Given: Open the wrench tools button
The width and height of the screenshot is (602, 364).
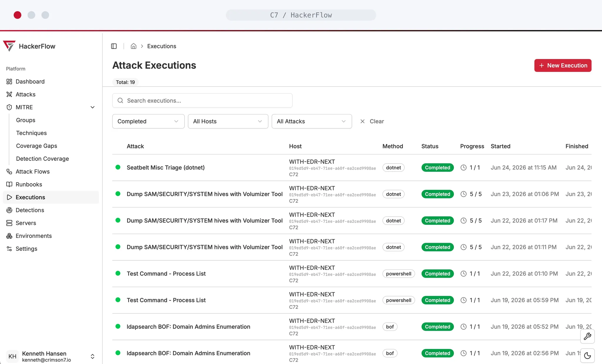Looking at the screenshot, I should (x=587, y=336).
